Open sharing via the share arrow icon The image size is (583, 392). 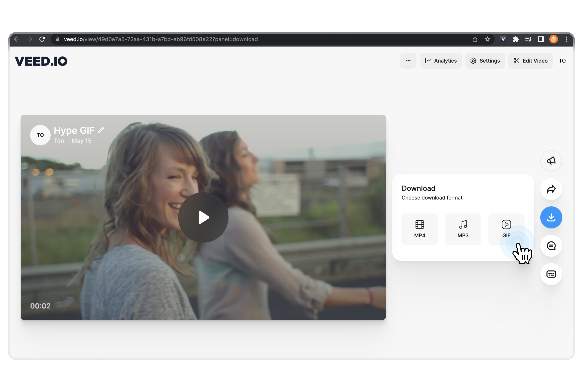tap(551, 189)
